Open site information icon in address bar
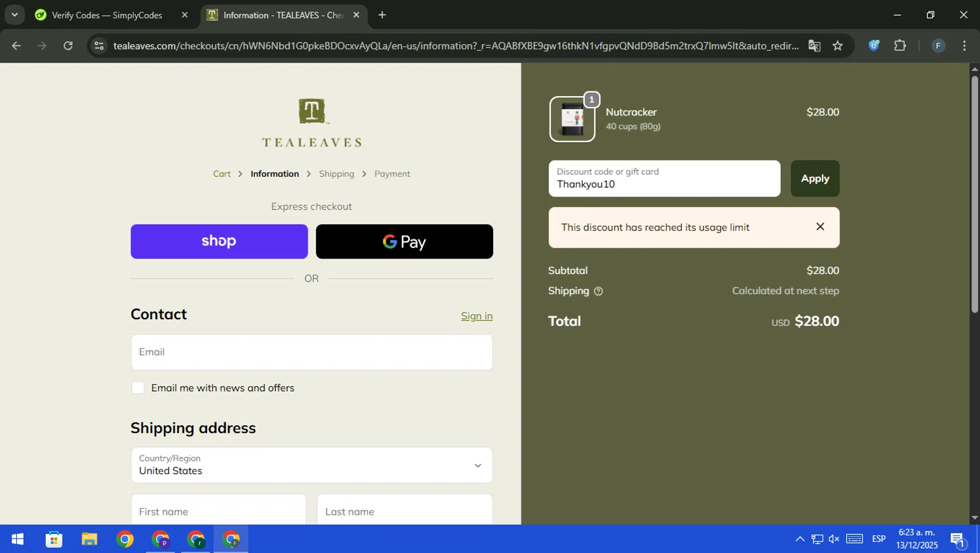This screenshot has height=553, width=980. coord(99,46)
